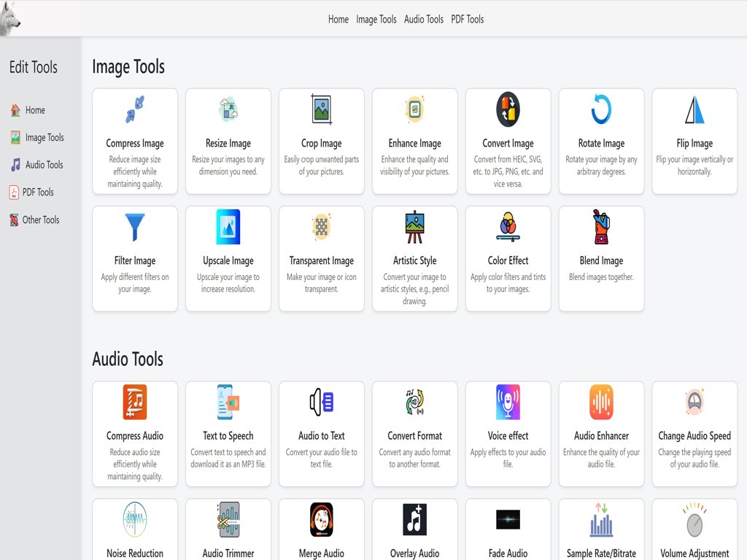747x560 pixels.
Task: Select the Rotate Image circular arrow icon
Action: (601, 109)
